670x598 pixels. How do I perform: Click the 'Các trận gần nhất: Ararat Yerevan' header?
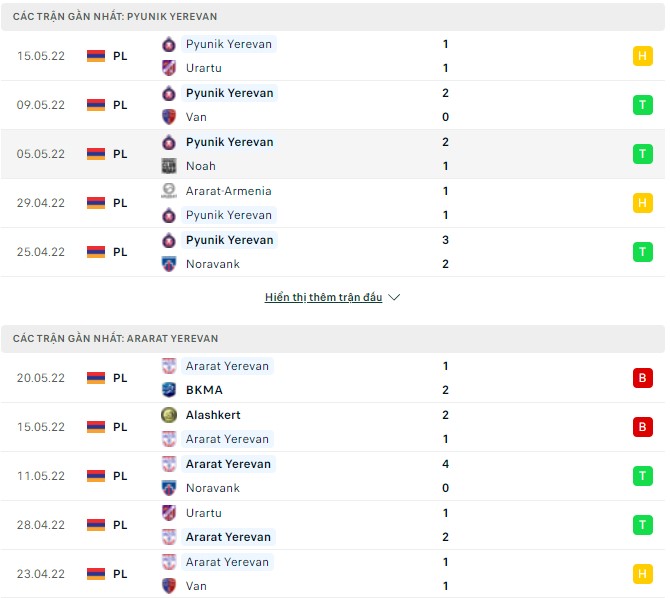click(x=115, y=339)
